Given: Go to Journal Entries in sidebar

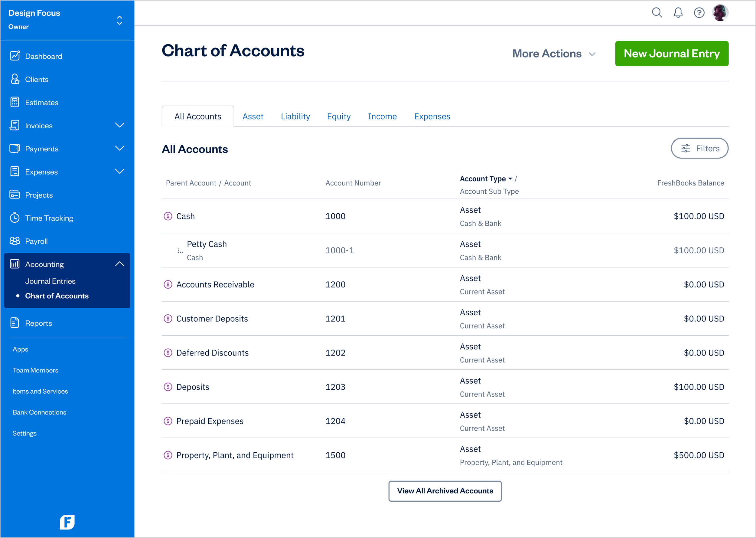Looking at the screenshot, I should click(50, 281).
